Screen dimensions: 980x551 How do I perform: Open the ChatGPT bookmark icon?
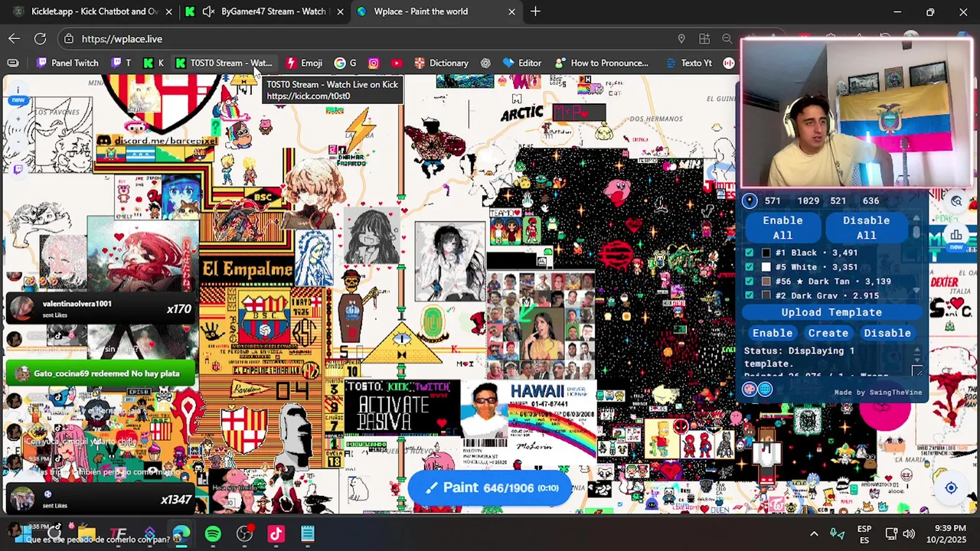point(485,63)
